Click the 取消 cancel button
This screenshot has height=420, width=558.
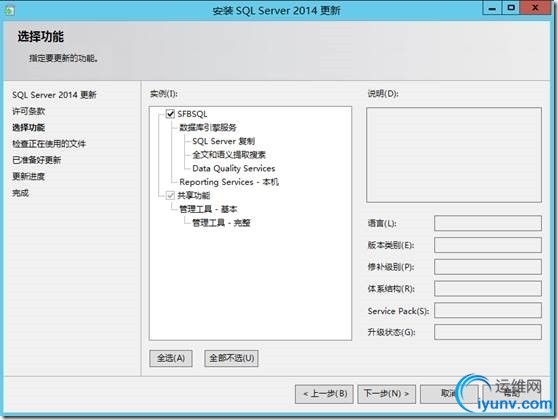tap(448, 394)
